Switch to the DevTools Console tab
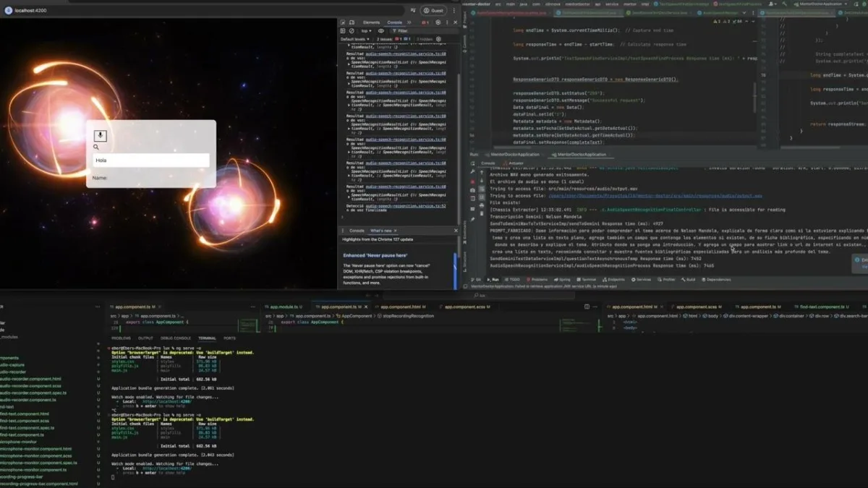Image resolution: width=868 pixels, height=488 pixels. [394, 22]
